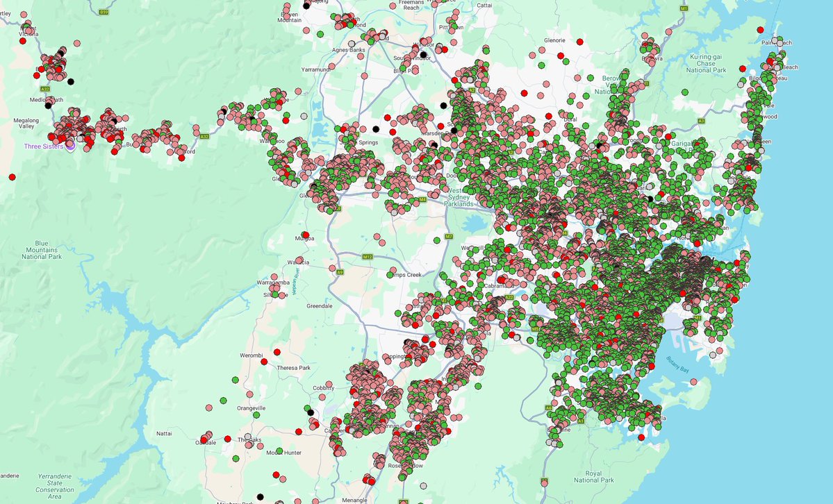
Task: Click the M7 motorway shield icon
Action: (x=450, y=236)
